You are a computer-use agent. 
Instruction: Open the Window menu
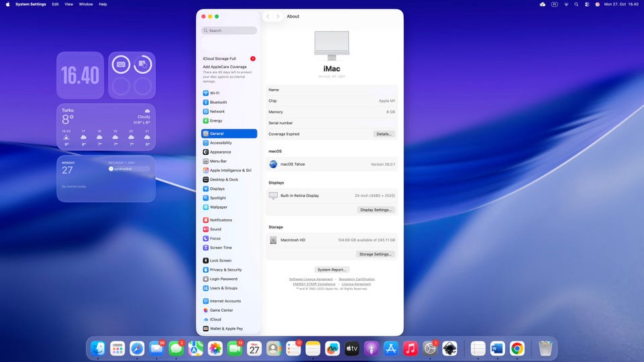click(x=86, y=4)
